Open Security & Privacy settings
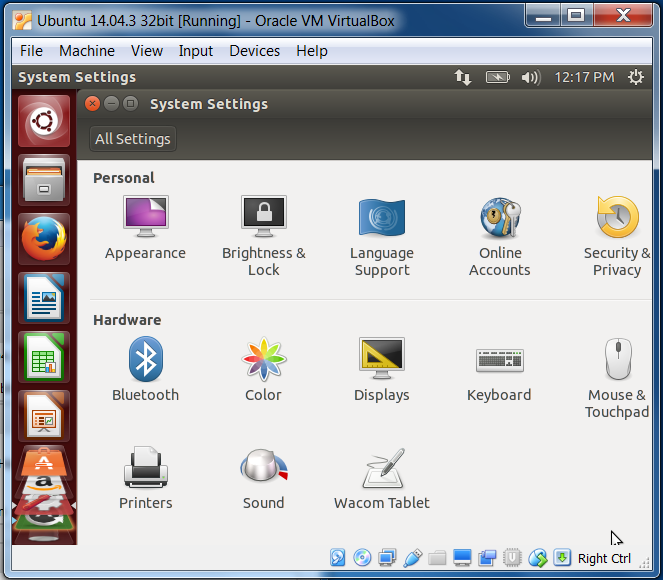 click(617, 236)
